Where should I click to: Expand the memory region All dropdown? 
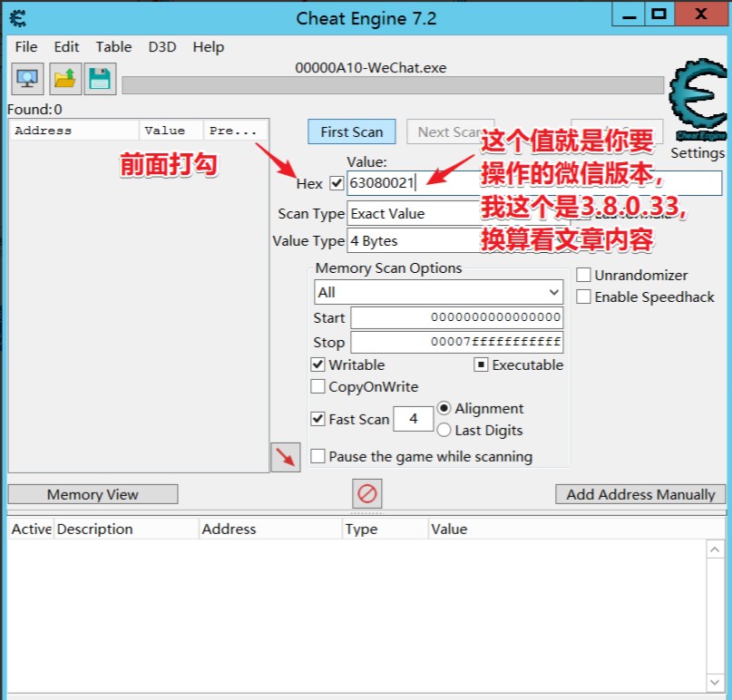438,292
